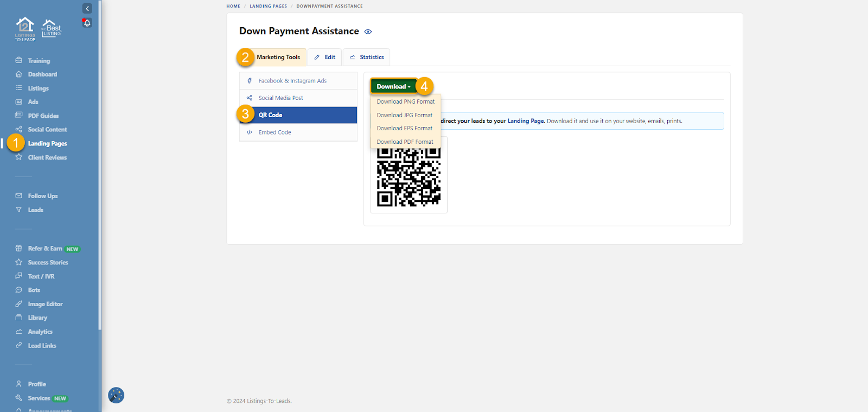This screenshot has width=868, height=412.
Task: Click the Client Reviews star icon
Action: 18,157
